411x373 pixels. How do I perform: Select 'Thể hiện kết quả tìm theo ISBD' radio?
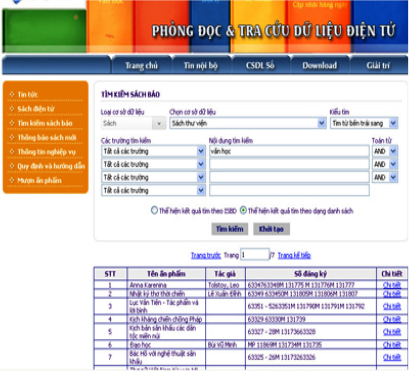154,210
